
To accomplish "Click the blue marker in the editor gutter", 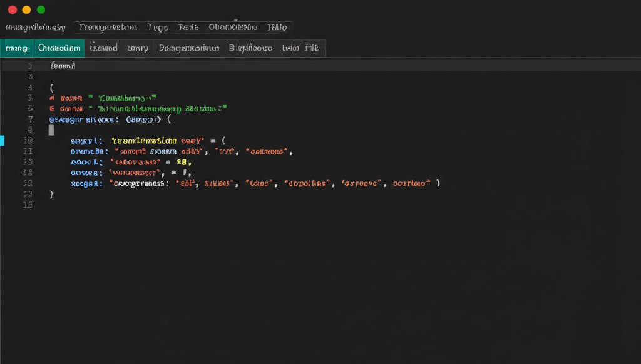I will 2,141.
